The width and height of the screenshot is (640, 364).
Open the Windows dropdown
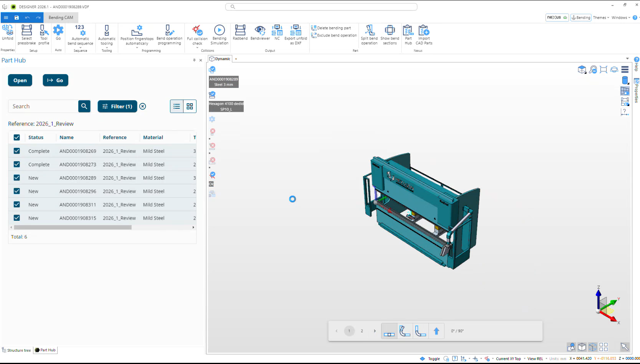pos(621,18)
